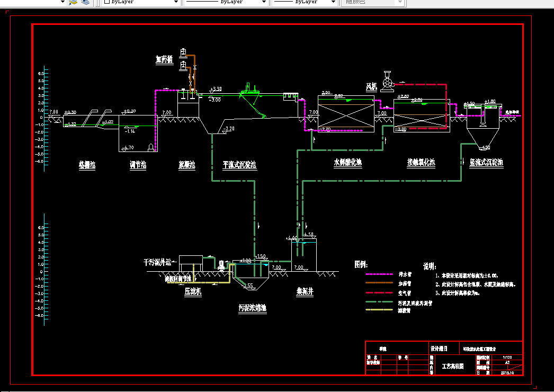This screenshot has height=392, width=554.
Task: Click the 竖流式沉淀池 label
Action: click(x=486, y=163)
